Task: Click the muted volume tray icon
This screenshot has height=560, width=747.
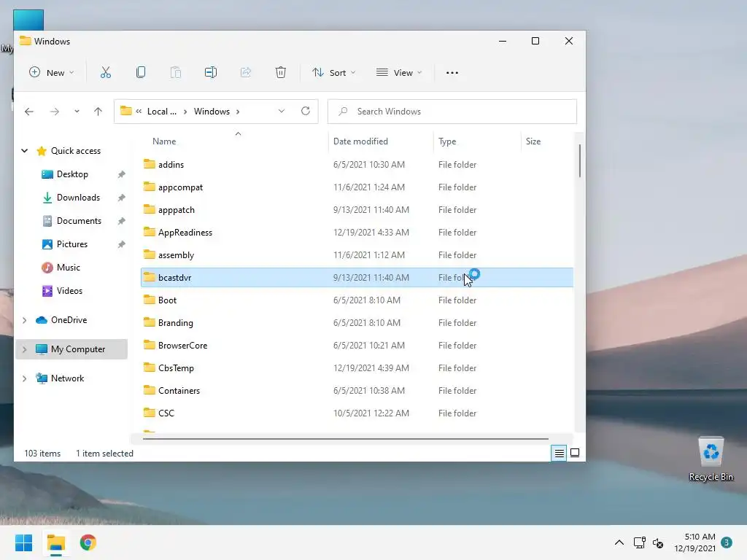Action: click(x=658, y=542)
